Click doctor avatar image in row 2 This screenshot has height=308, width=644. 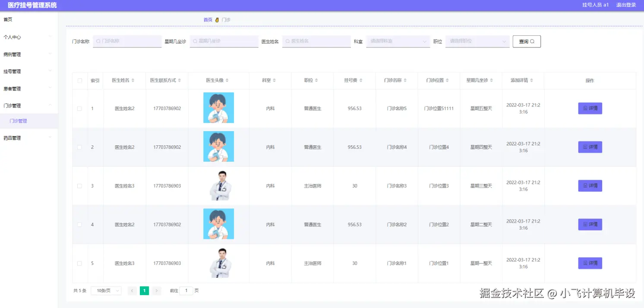pos(218,147)
